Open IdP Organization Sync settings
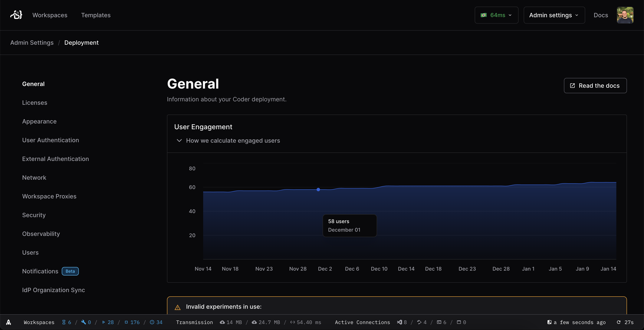The image size is (644, 330). (53, 290)
